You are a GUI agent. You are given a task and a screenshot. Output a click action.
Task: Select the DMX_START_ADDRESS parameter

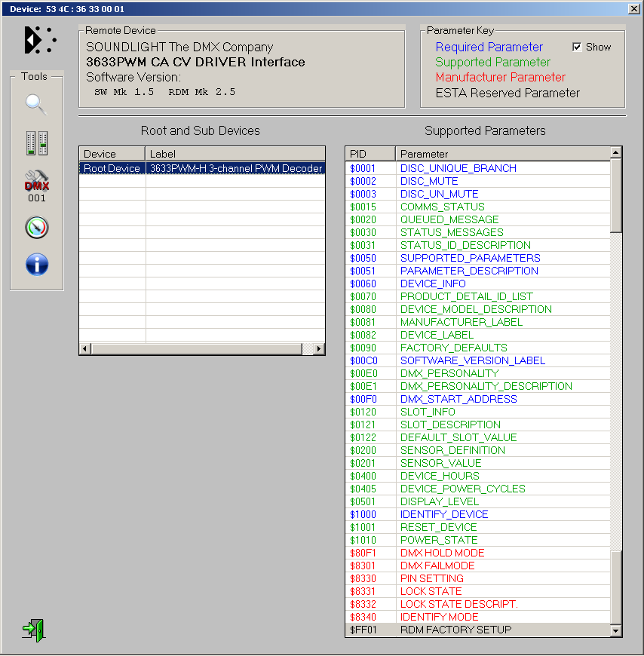point(458,399)
